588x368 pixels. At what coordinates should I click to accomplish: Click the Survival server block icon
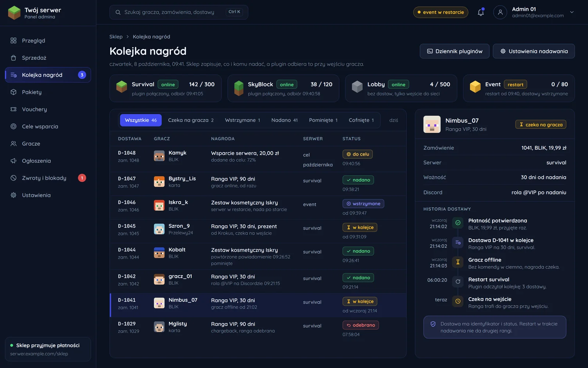122,87
